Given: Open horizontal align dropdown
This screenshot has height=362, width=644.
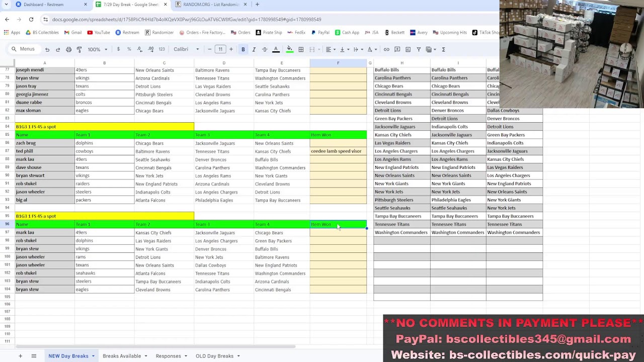Looking at the screenshot, I should pyautogui.click(x=330, y=49).
